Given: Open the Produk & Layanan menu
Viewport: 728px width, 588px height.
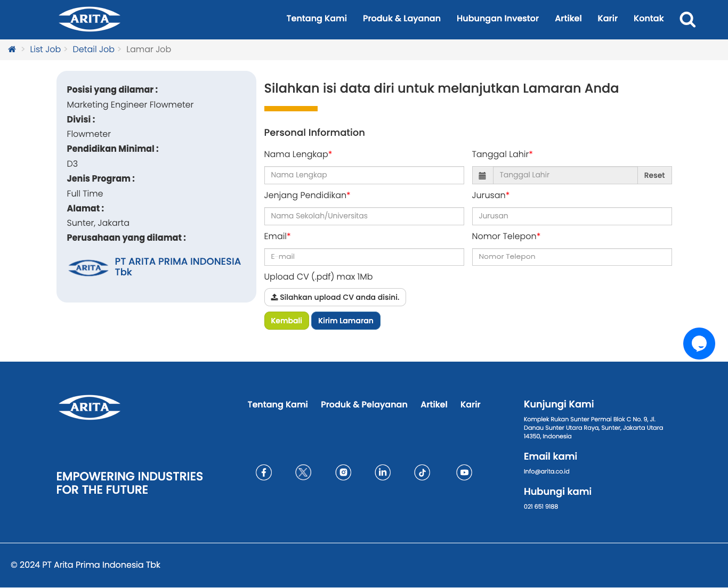Looking at the screenshot, I should (401, 19).
